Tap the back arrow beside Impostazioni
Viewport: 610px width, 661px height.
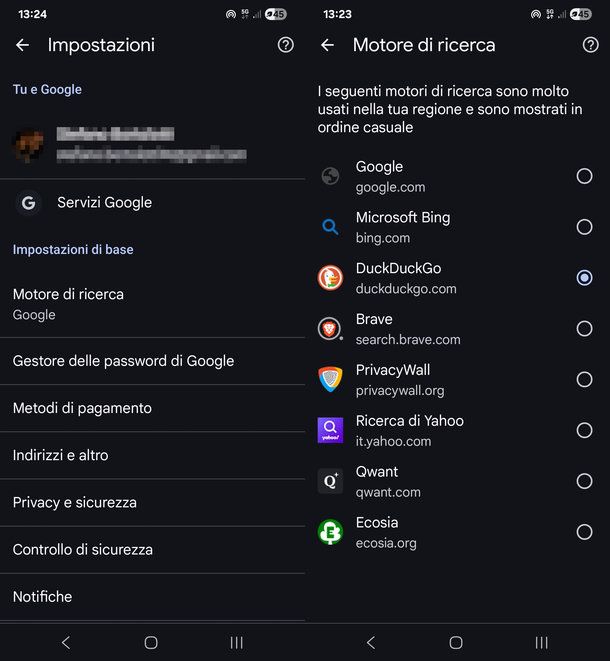pyautogui.click(x=23, y=45)
